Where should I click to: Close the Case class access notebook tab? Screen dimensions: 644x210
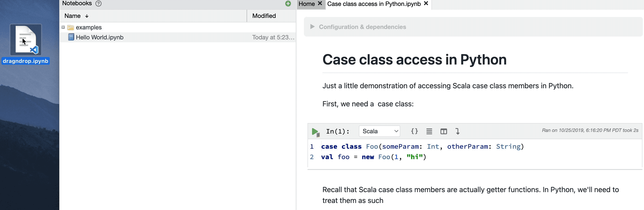(426, 3)
